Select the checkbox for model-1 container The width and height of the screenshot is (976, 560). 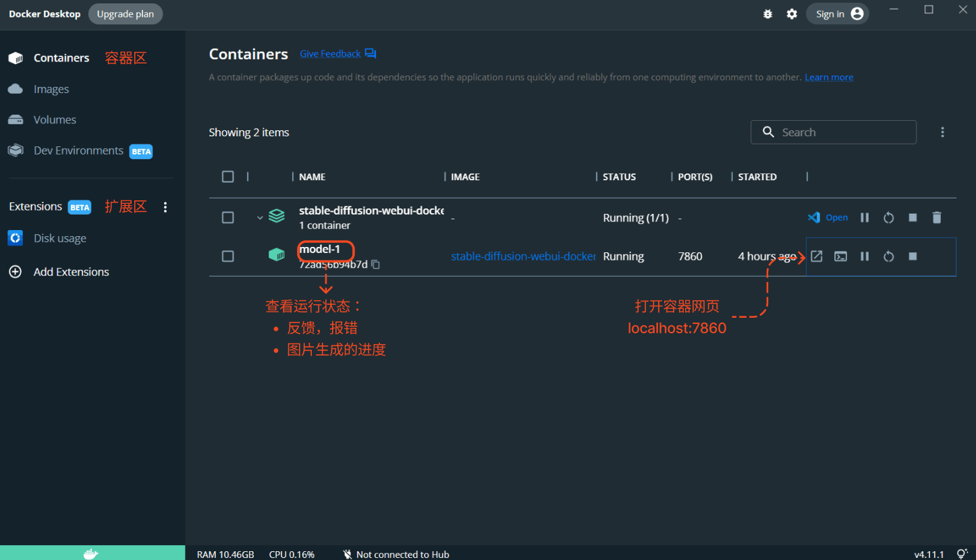[227, 256]
